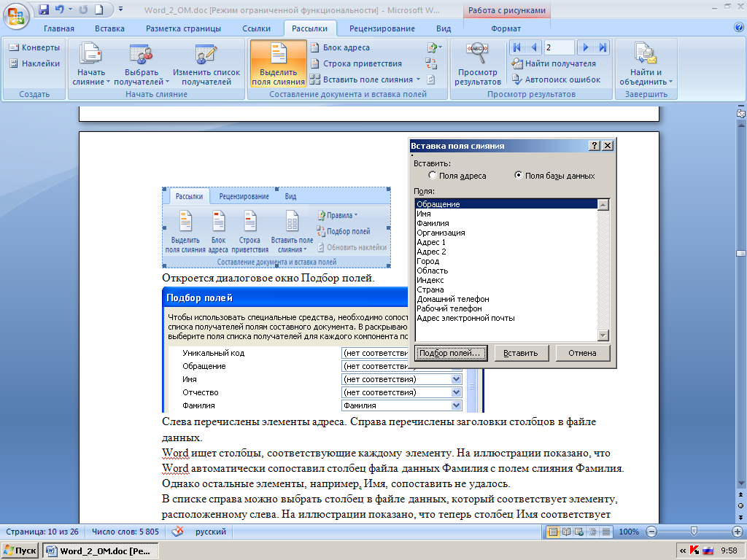Click Подбор полей... button in dialog

pos(451,353)
